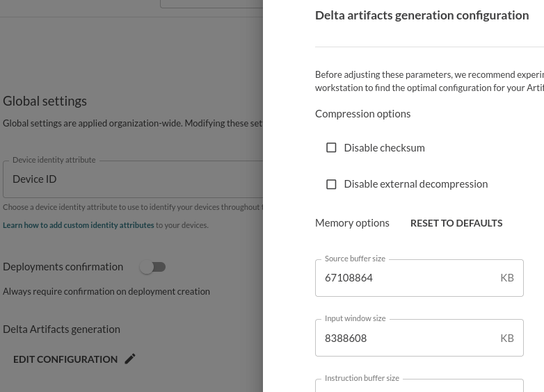Click the Compression options heading
Image resolution: width=544 pixels, height=392 pixels.
click(362, 113)
